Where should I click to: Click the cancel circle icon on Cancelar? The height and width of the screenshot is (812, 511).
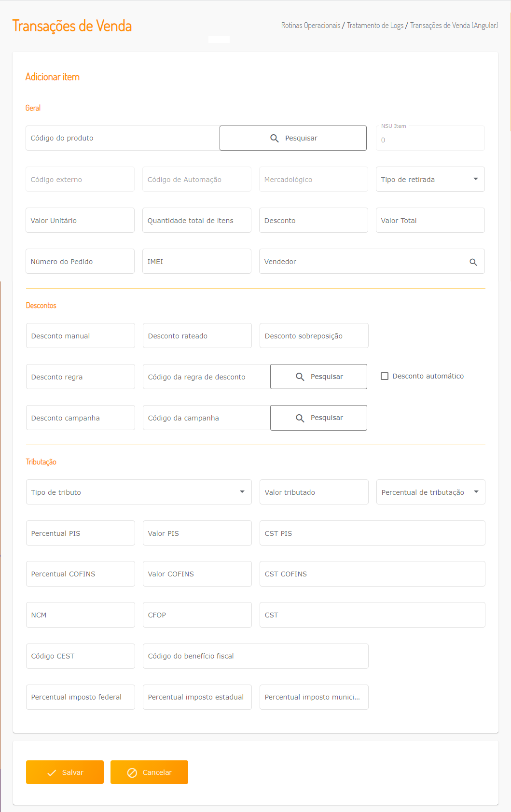[132, 773]
